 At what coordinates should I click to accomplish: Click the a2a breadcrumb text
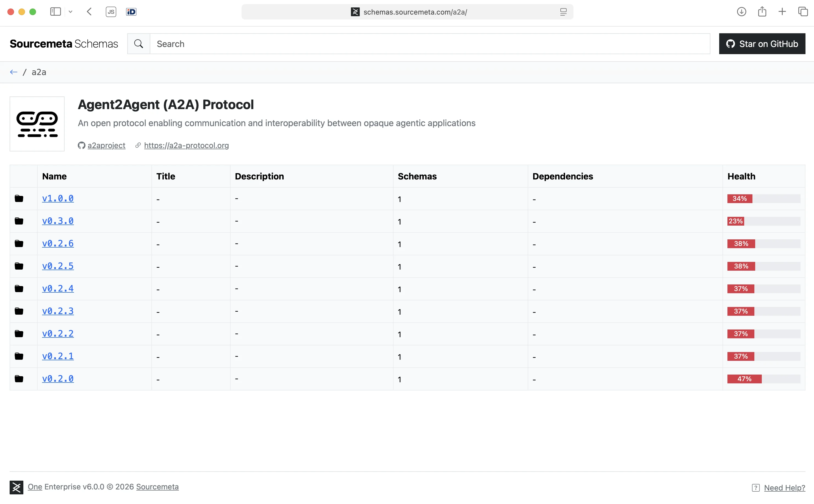tap(39, 72)
